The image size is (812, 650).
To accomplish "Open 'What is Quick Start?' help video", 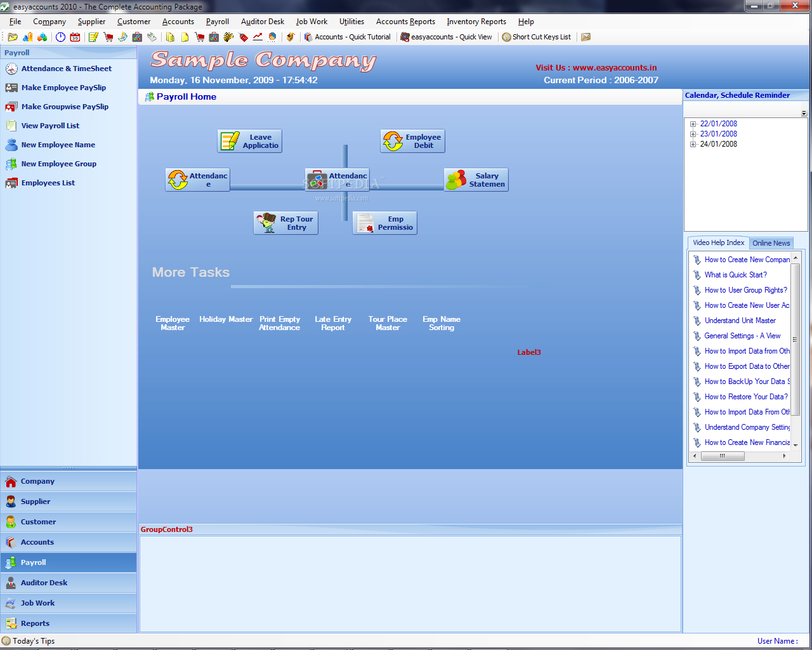I will (735, 275).
